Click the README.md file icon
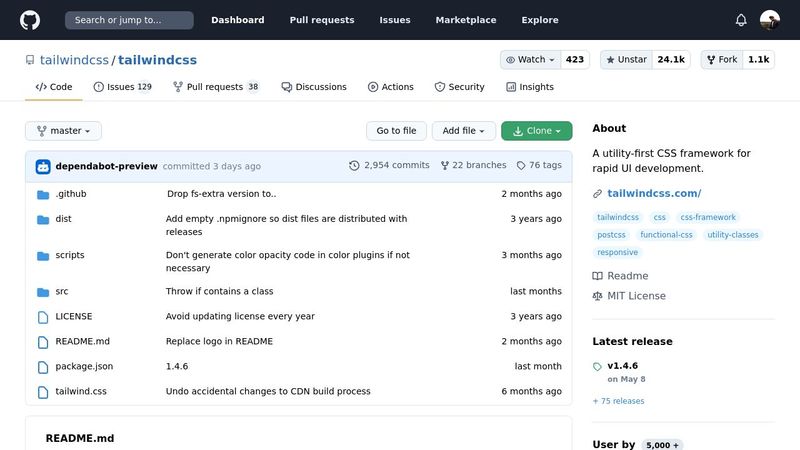800x450 pixels. point(43,342)
